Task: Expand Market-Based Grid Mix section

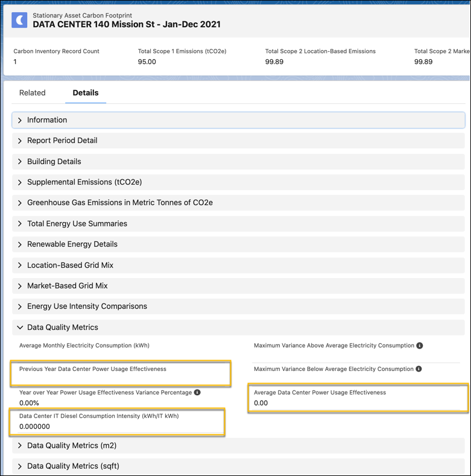Action: pos(238,286)
